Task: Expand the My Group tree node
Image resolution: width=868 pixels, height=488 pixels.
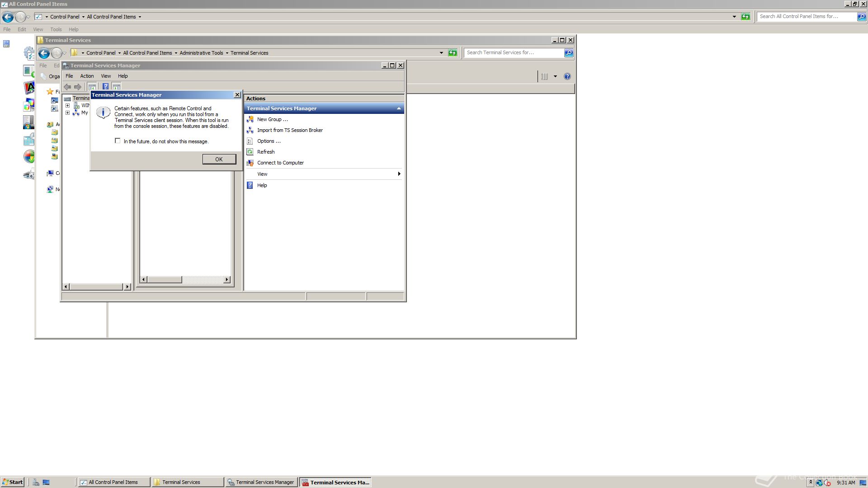Action: tap(68, 113)
